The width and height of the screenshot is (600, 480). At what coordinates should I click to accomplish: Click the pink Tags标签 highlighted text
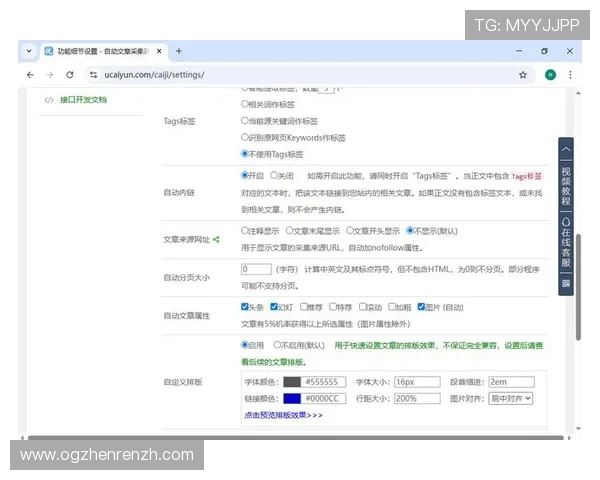click(x=527, y=176)
